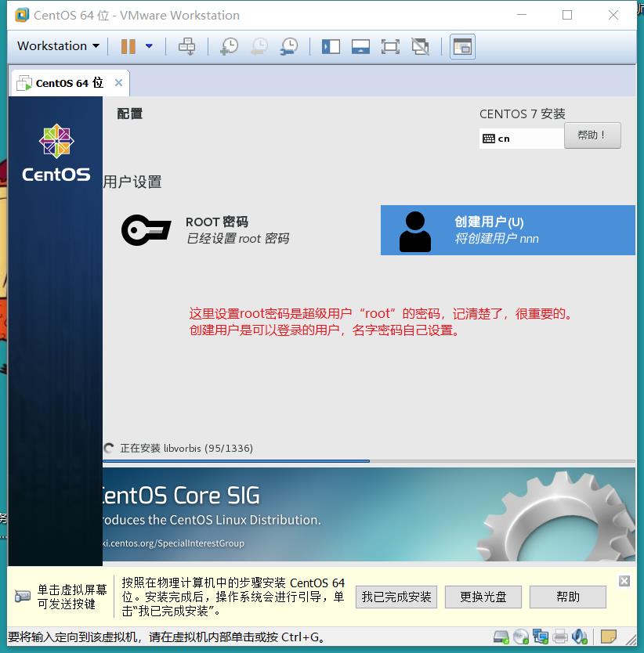Click the message log note icon

coord(608,637)
